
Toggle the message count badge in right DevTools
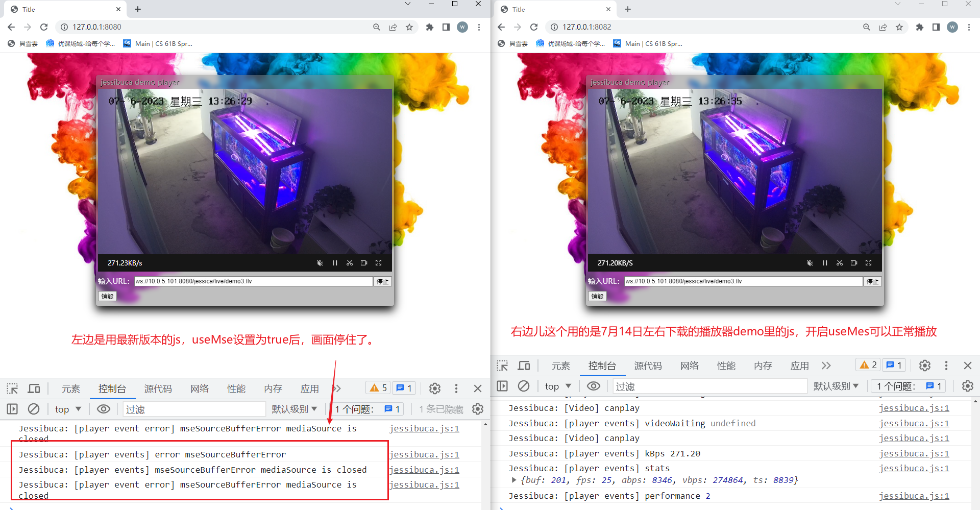pyautogui.click(x=893, y=365)
